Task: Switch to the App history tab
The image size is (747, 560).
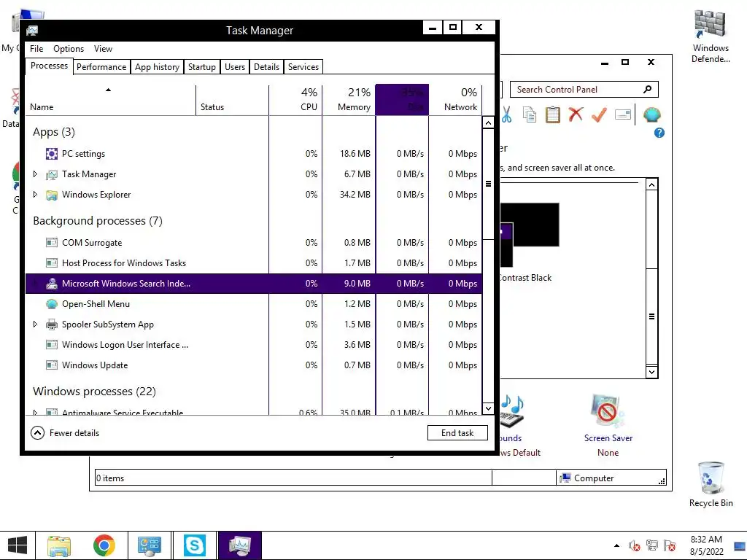Action: pyautogui.click(x=158, y=67)
